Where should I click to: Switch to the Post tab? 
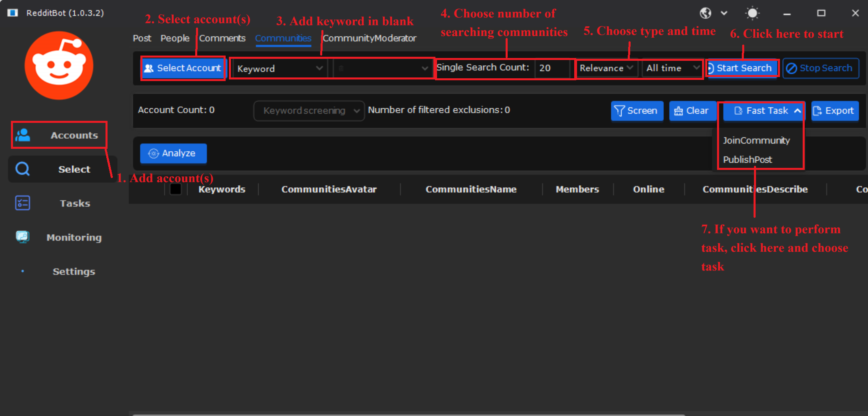click(x=142, y=38)
